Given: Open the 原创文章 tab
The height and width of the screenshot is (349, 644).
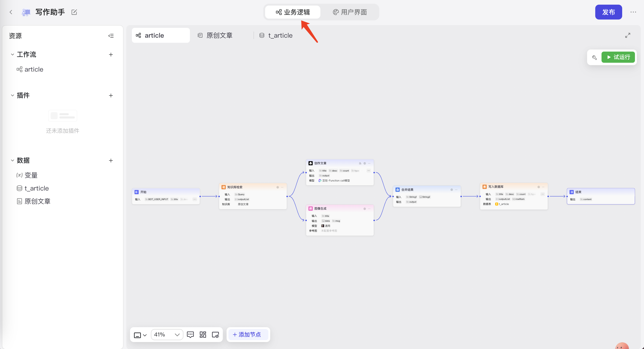Looking at the screenshot, I should [215, 35].
